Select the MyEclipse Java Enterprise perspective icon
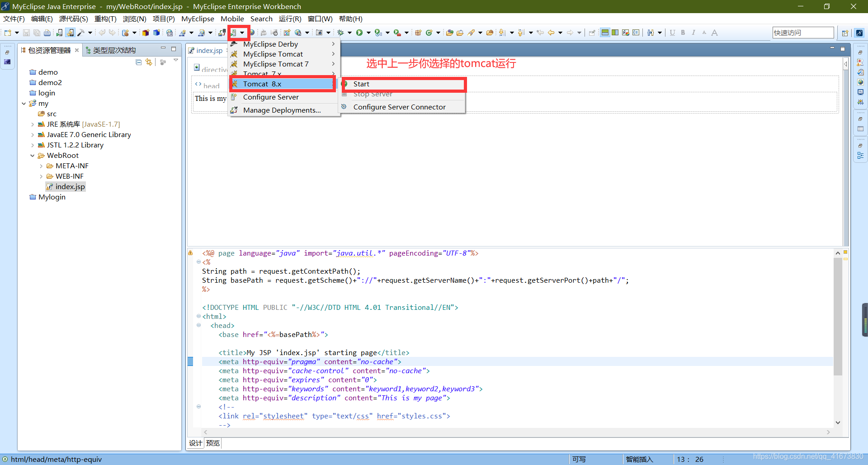This screenshot has height=465, width=868. [859, 33]
